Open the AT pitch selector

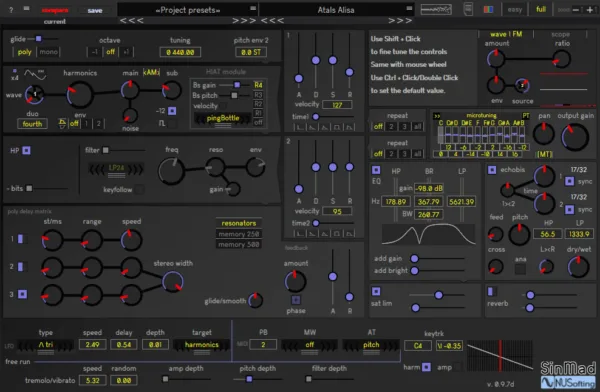[371, 345]
